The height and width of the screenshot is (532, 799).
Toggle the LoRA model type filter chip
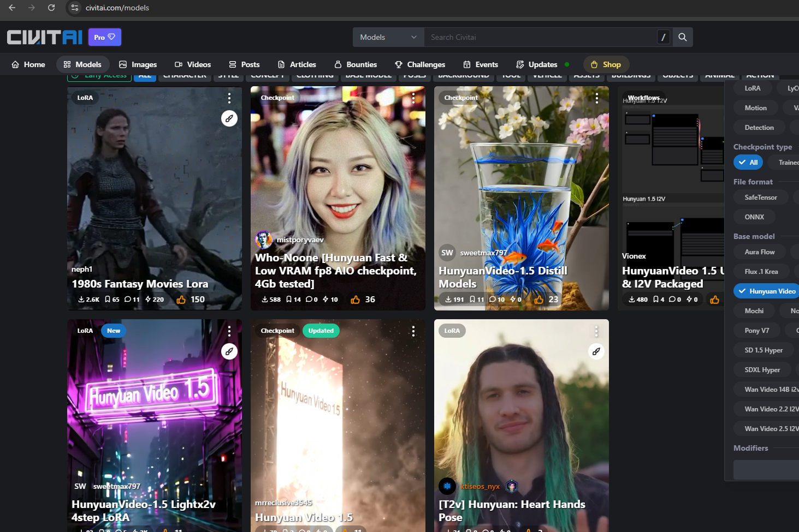click(x=753, y=88)
